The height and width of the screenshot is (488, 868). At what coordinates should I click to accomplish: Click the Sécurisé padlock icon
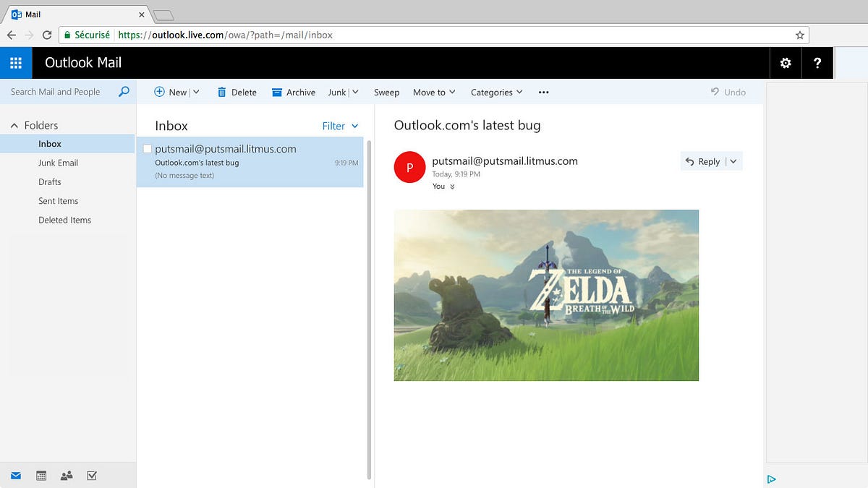click(67, 35)
